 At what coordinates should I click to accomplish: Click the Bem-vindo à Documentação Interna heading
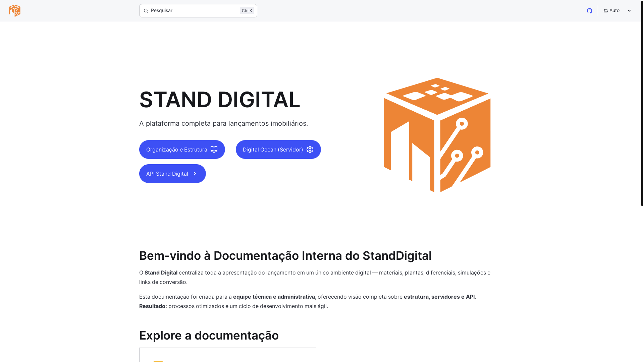(x=285, y=256)
